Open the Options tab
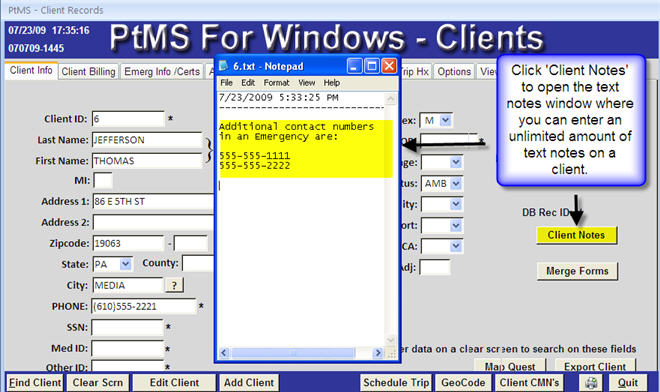 [x=454, y=72]
